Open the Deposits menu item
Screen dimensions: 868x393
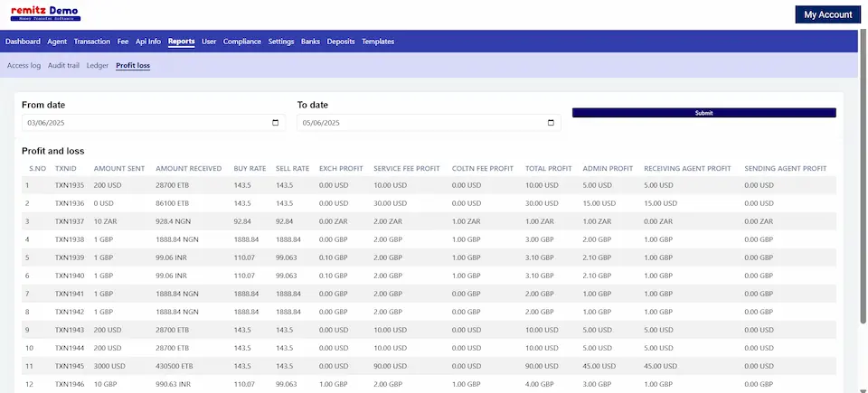pos(341,42)
